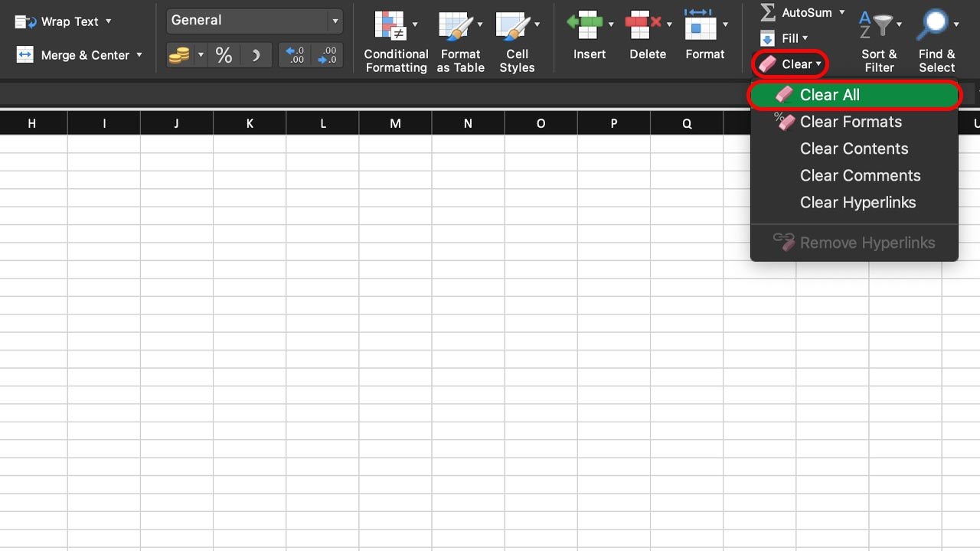Select column K header
This screenshot has height=551, width=980.
tap(250, 123)
